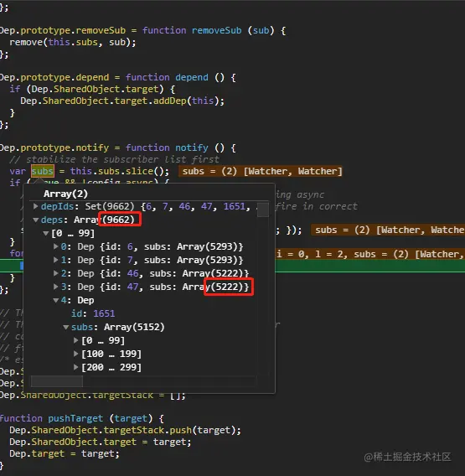Click the 'notify' function name
This screenshot has width=465, height=476.
(x=192, y=147)
